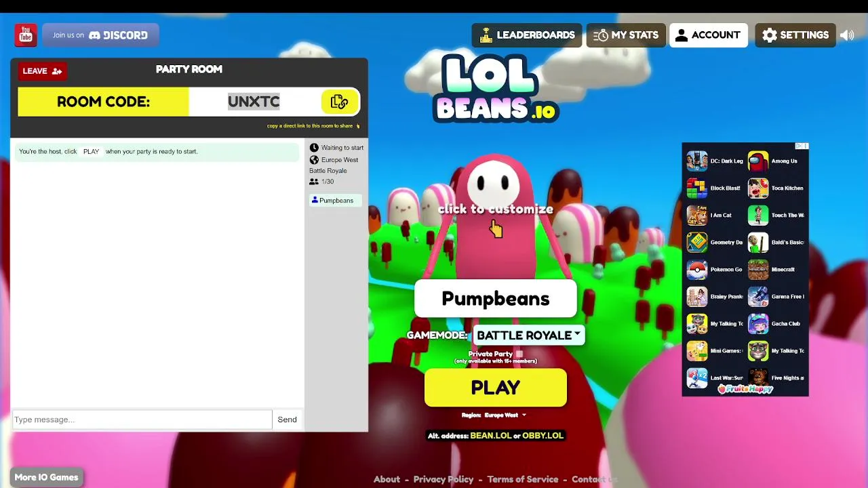This screenshot has width=868, height=488.
Task: Open the Toca Kitchen ad icon
Action: [758, 188]
